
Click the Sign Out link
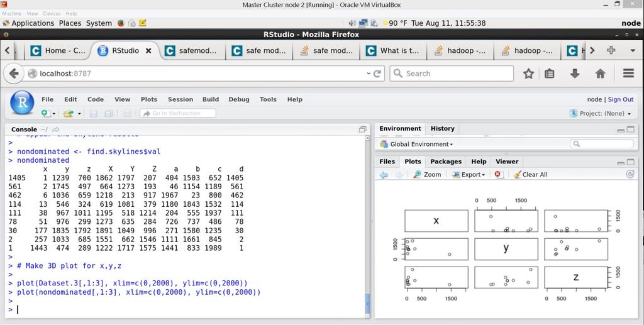[x=621, y=99]
